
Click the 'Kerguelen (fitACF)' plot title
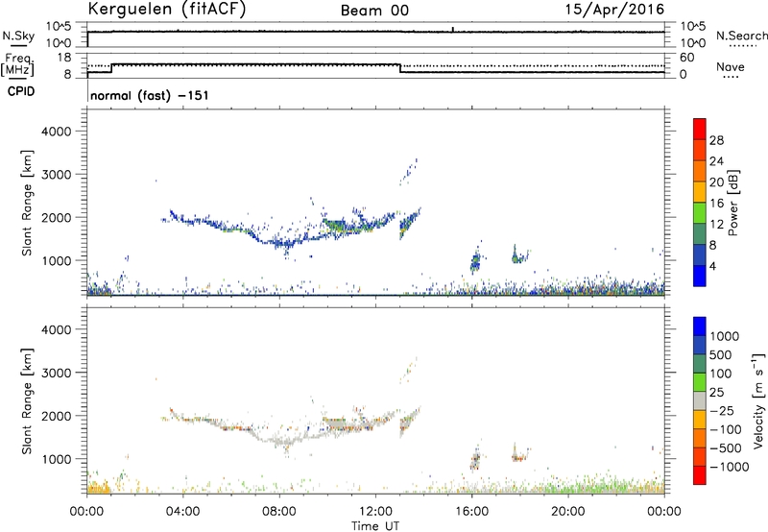[166, 9]
